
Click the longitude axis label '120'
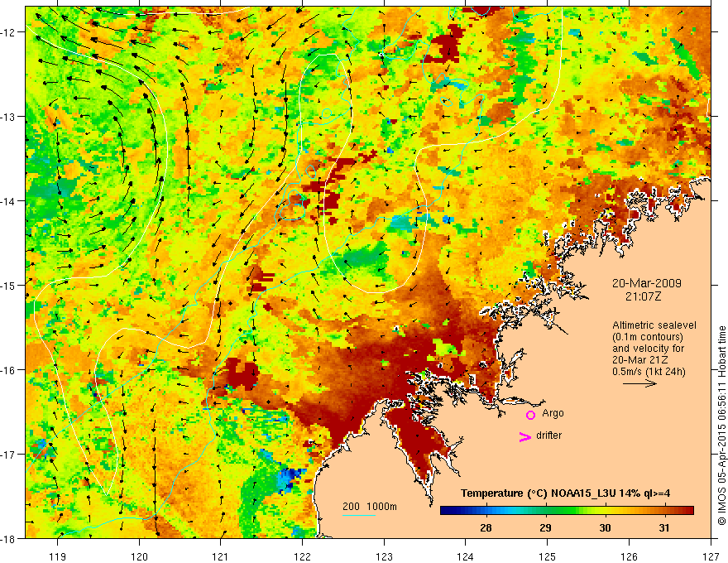coord(139,556)
